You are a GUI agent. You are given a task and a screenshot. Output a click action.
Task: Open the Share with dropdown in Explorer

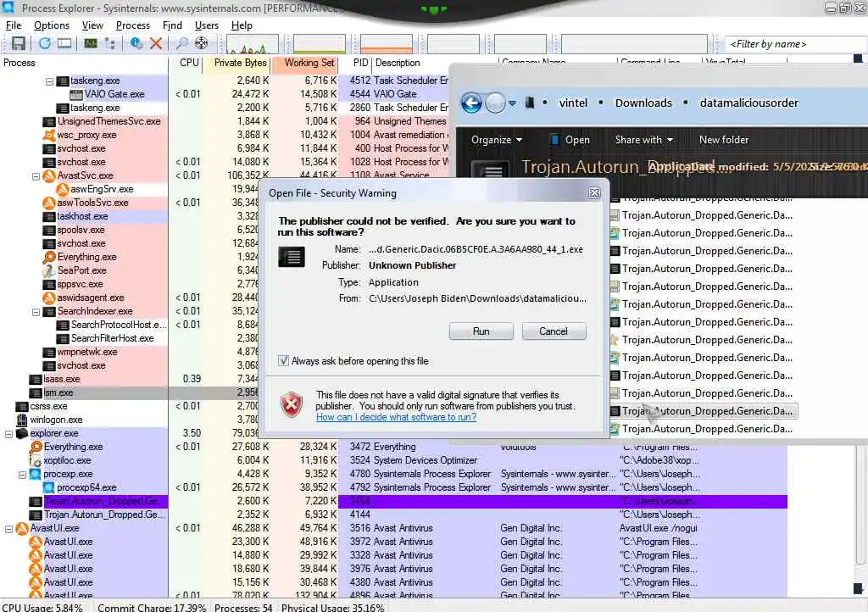[x=644, y=140]
